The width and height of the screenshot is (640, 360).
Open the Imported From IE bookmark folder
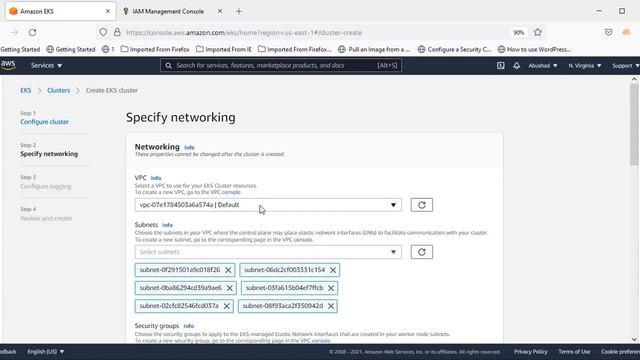point(224,49)
